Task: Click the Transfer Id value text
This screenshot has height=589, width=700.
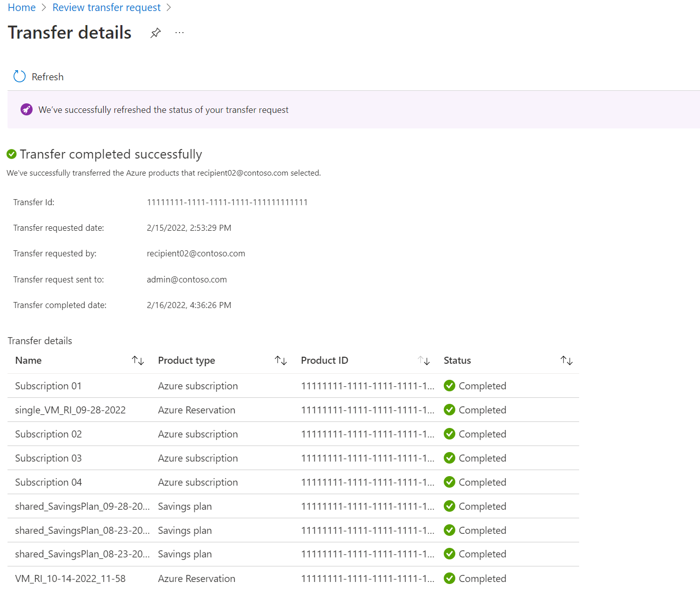Action: (227, 202)
